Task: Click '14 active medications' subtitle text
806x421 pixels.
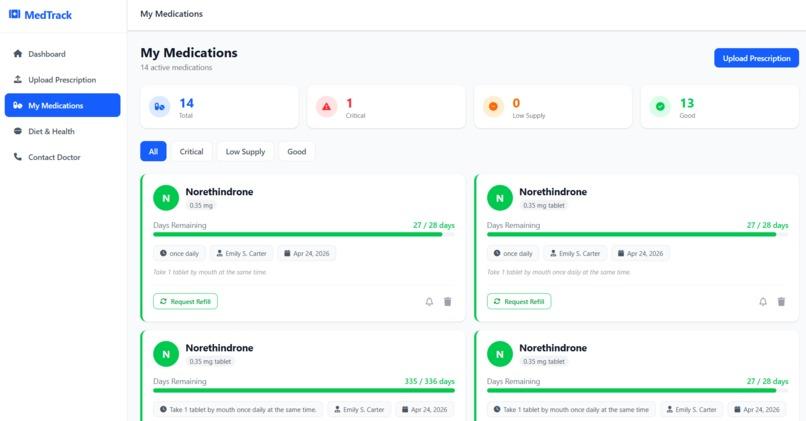Action: click(x=176, y=67)
